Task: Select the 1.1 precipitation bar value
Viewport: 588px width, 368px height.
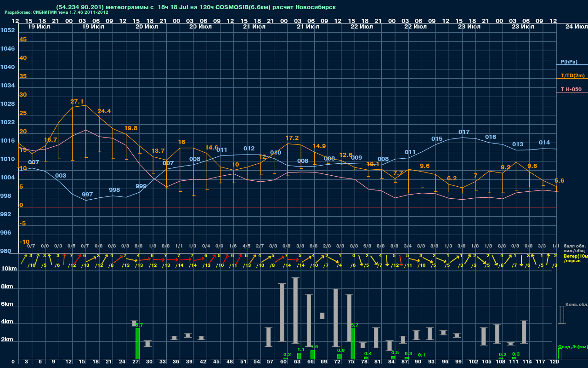Action: coord(301,350)
